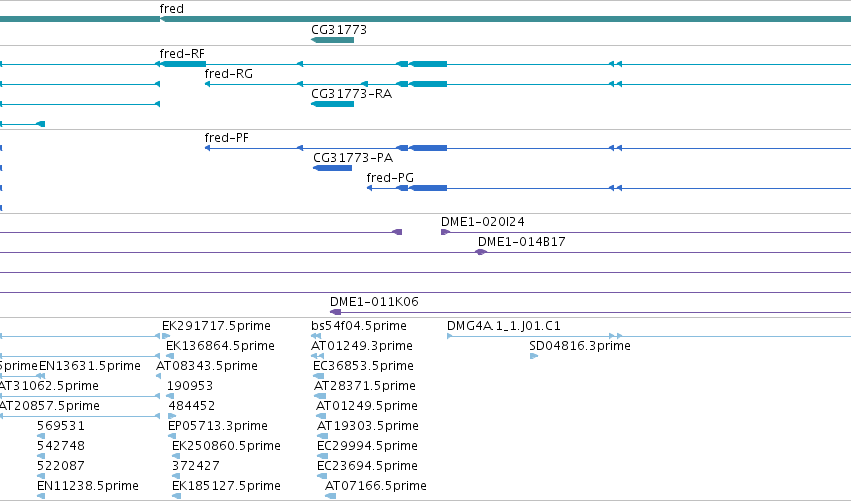
Task: Select the SD04816.3prime EST label
Action: (x=580, y=346)
